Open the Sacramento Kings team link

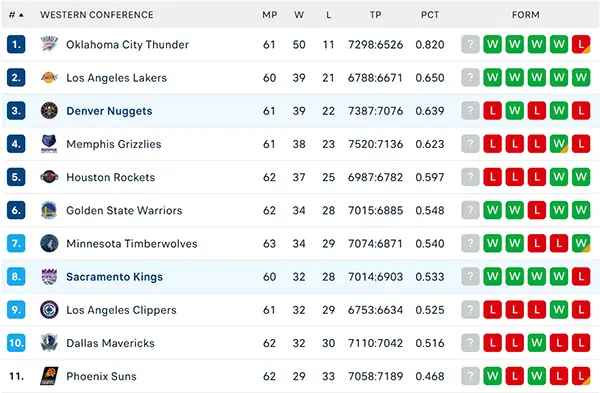tap(114, 277)
